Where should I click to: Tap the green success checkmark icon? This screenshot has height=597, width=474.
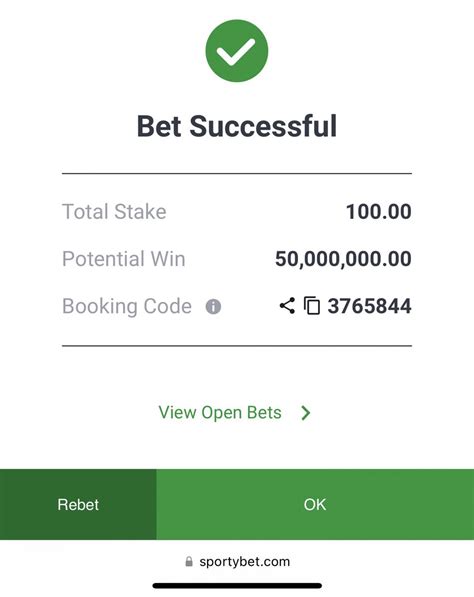tap(237, 51)
